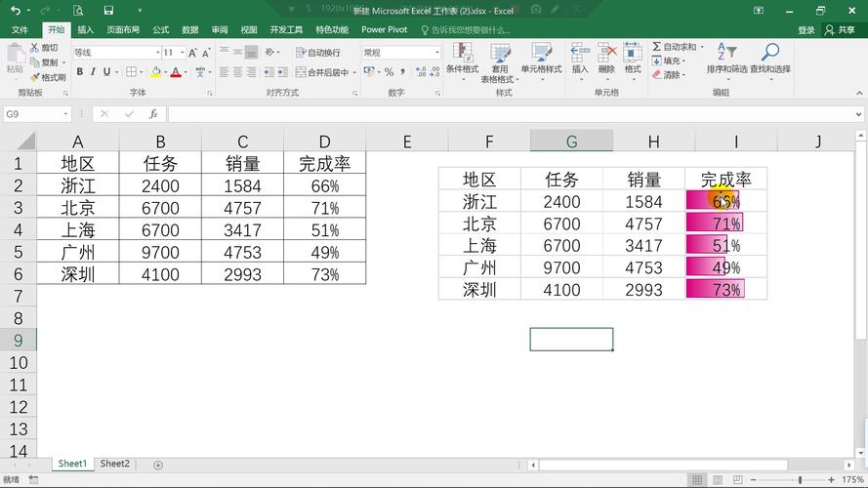Add a new sheet with plus button
The width and height of the screenshot is (868, 488).
point(158,466)
